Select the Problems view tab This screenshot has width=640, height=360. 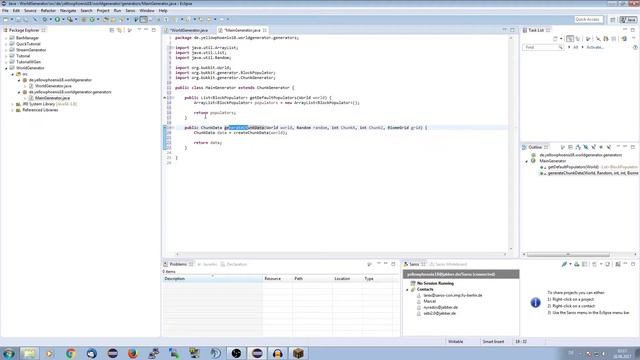[178, 264]
